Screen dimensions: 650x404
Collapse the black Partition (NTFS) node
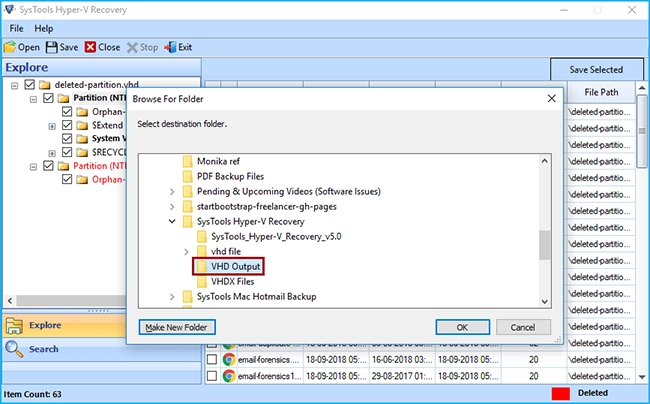pyautogui.click(x=33, y=99)
